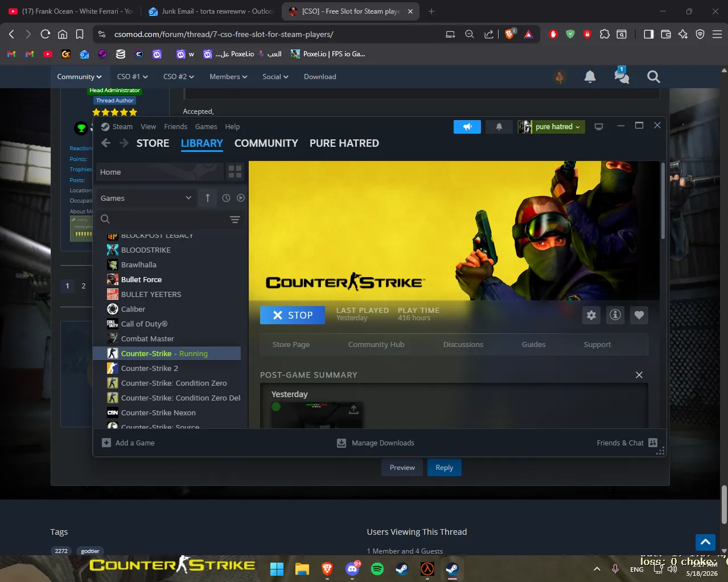Viewport: 728px width, 582px height.
Task: Open Friends & Chat in Steam
Action: 627,443
